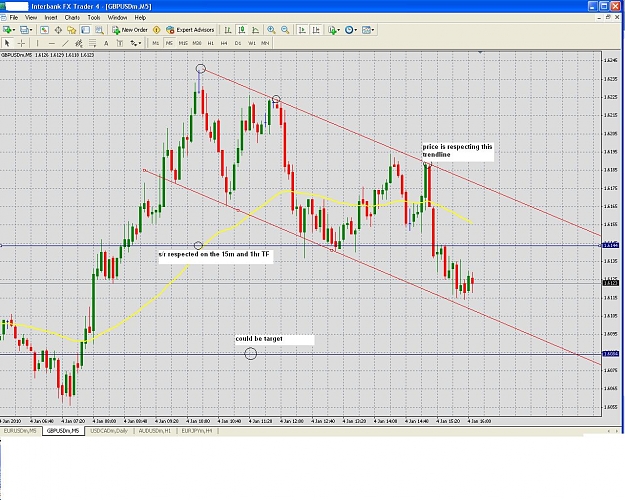Image resolution: width=625 pixels, height=500 pixels.
Task: Select the Cursor arrow tool
Action: pos(7,43)
